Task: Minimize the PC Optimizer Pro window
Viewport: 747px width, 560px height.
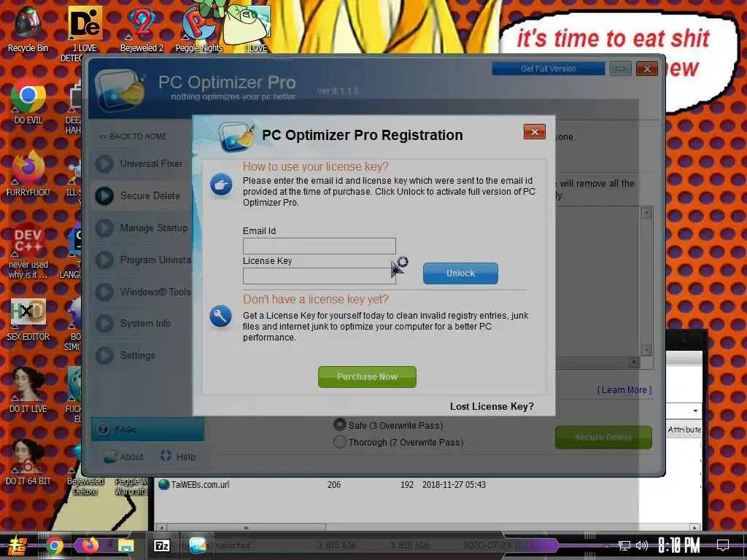Action: point(620,69)
